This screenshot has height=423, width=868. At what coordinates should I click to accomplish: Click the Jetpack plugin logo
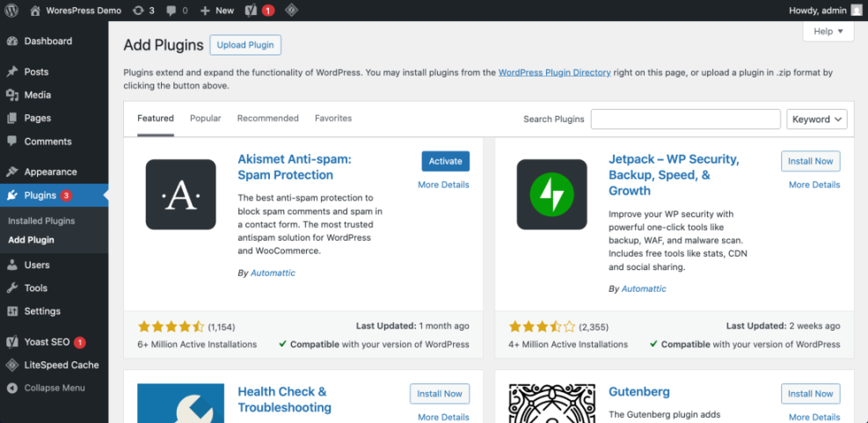[x=552, y=194]
